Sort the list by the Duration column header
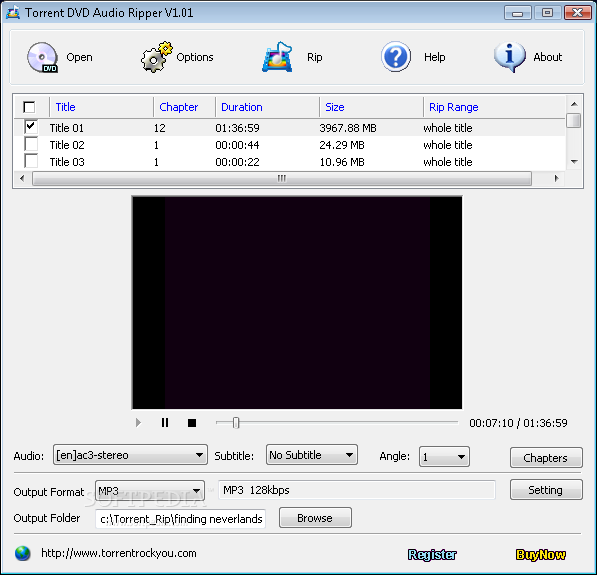Screen dimensions: 597x575 [242, 107]
